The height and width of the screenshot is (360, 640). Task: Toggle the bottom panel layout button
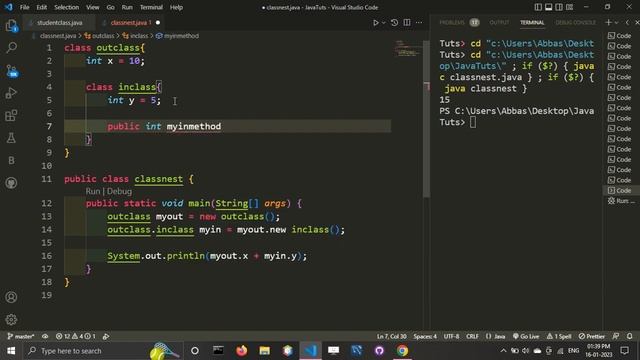549,7
